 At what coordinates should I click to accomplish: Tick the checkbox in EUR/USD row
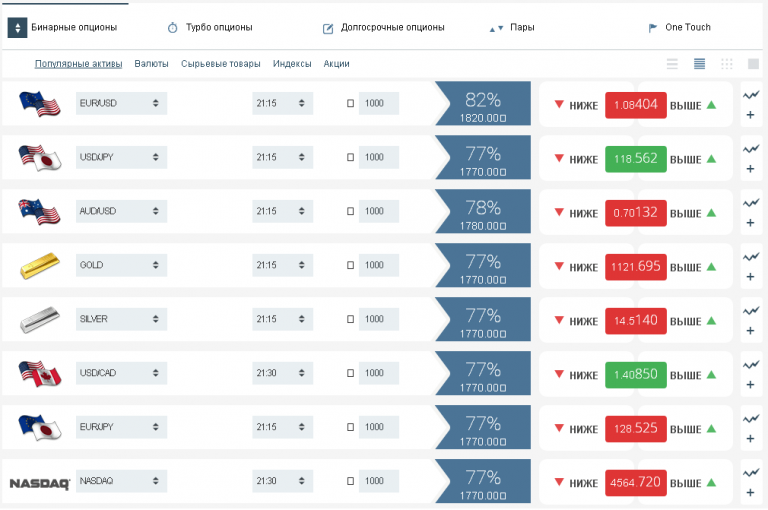tap(350, 103)
